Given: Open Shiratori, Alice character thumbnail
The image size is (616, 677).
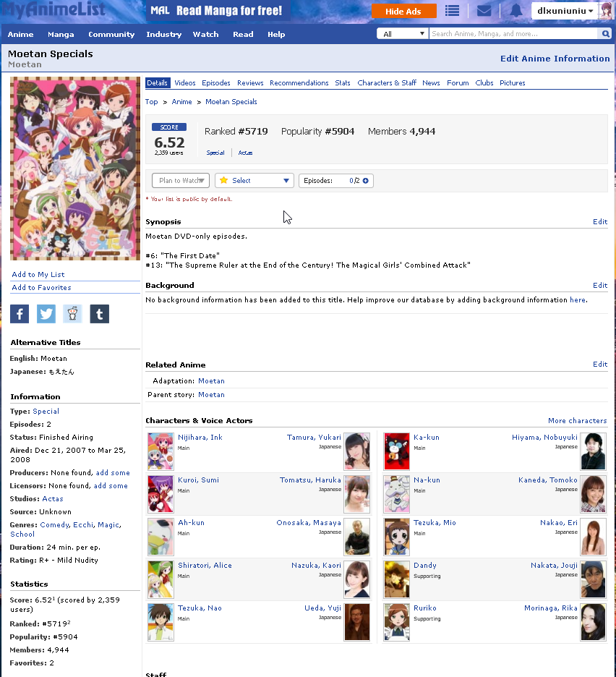Looking at the screenshot, I should tap(161, 579).
